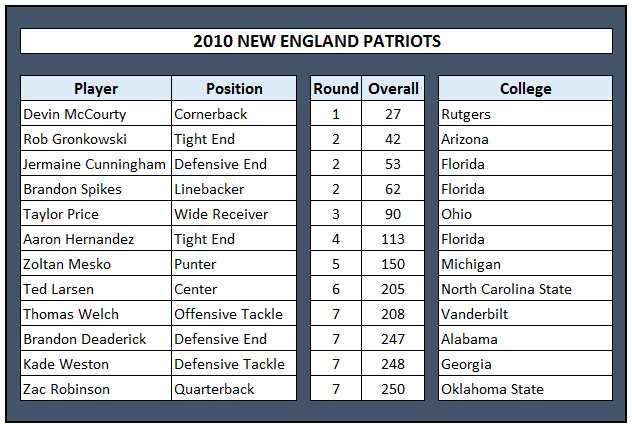Select the Position column header
The image size is (632, 433).
pos(234,89)
